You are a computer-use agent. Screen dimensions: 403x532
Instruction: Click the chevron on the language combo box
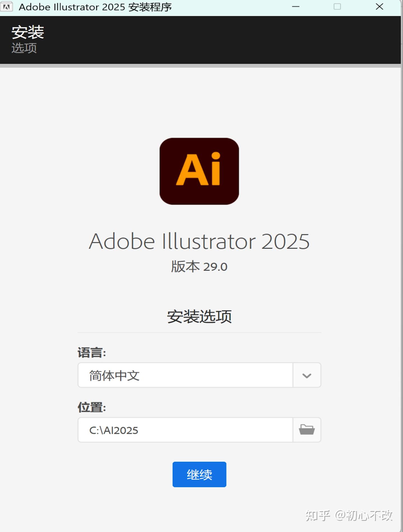click(306, 375)
